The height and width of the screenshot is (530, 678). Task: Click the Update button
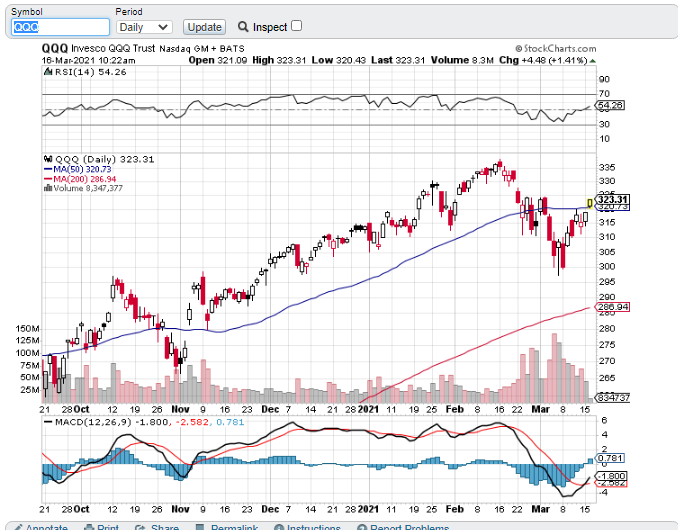[204, 27]
